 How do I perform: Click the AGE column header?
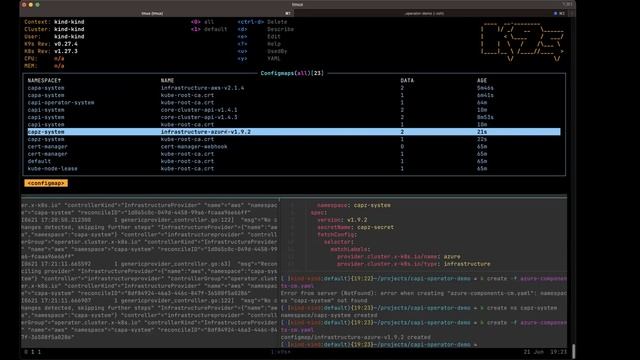pos(482,80)
